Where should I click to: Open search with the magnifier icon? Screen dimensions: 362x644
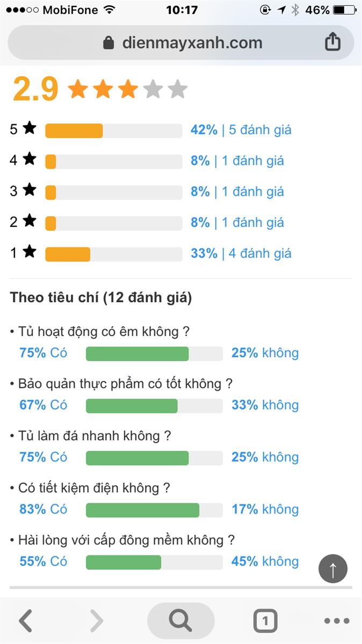(180, 621)
